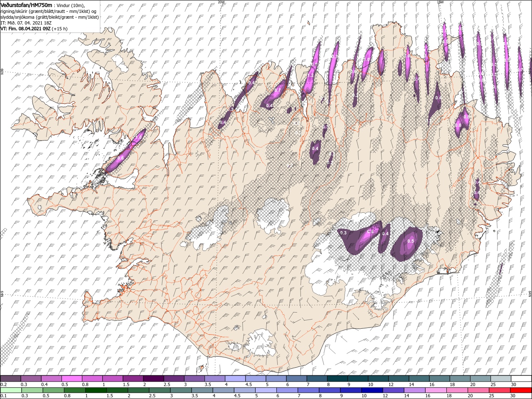Pick the darkest green 1 swatch in lower legend
The width and height of the screenshot is (532, 399).
96,390
